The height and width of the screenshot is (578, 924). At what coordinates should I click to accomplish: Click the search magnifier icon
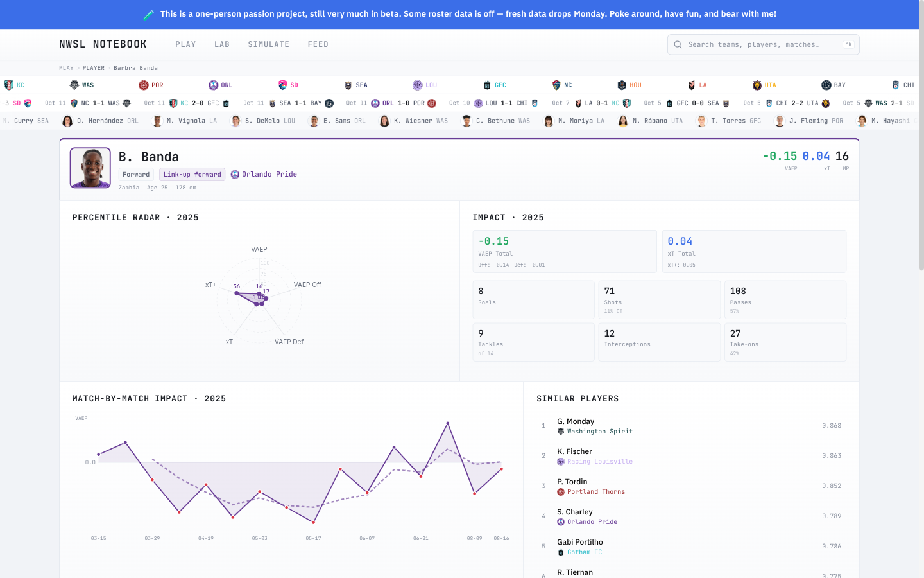[678, 44]
